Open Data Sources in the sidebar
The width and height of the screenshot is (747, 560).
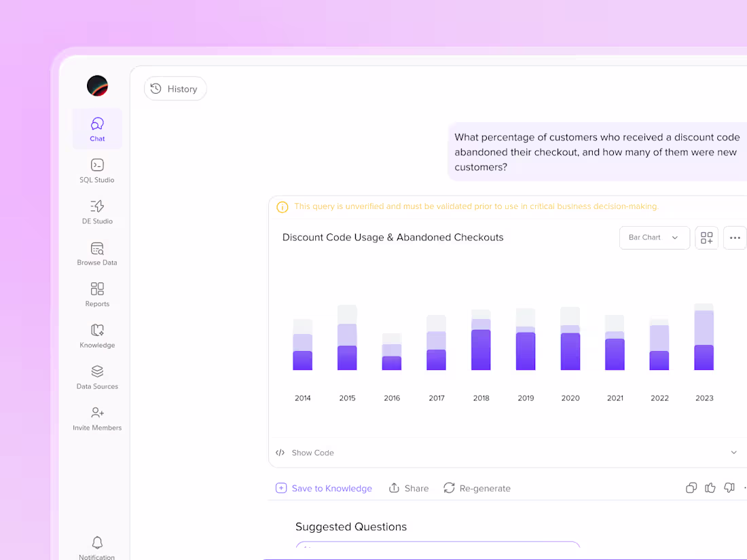point(97,377)
